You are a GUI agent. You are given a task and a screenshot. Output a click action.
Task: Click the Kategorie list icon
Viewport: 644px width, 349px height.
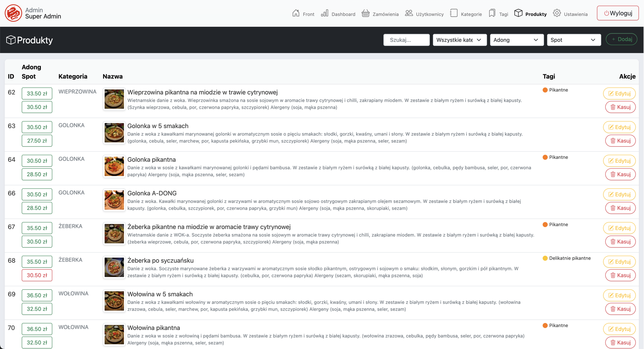pos(454,13)
